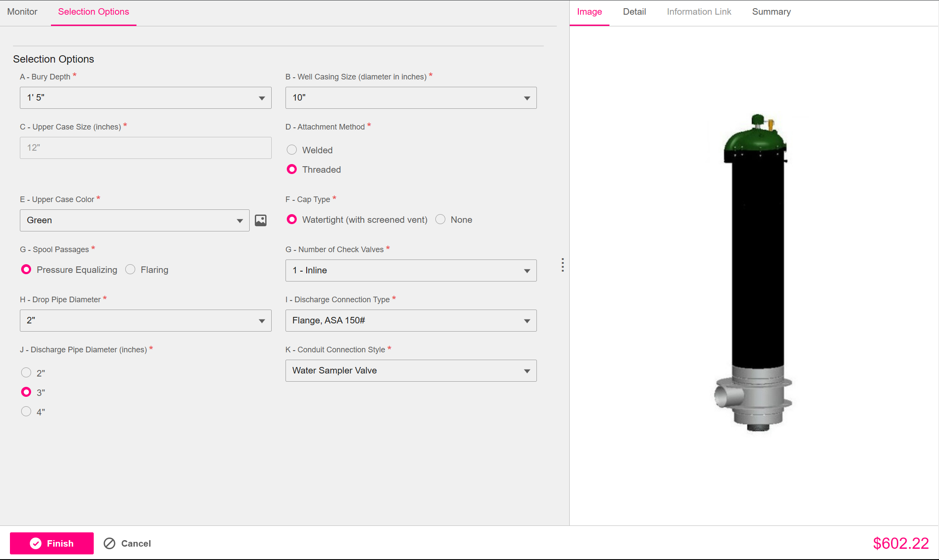This screenshot has width=939, height=560.
Task: Choose None for Cap Type
Action: [x=440, y=219]
